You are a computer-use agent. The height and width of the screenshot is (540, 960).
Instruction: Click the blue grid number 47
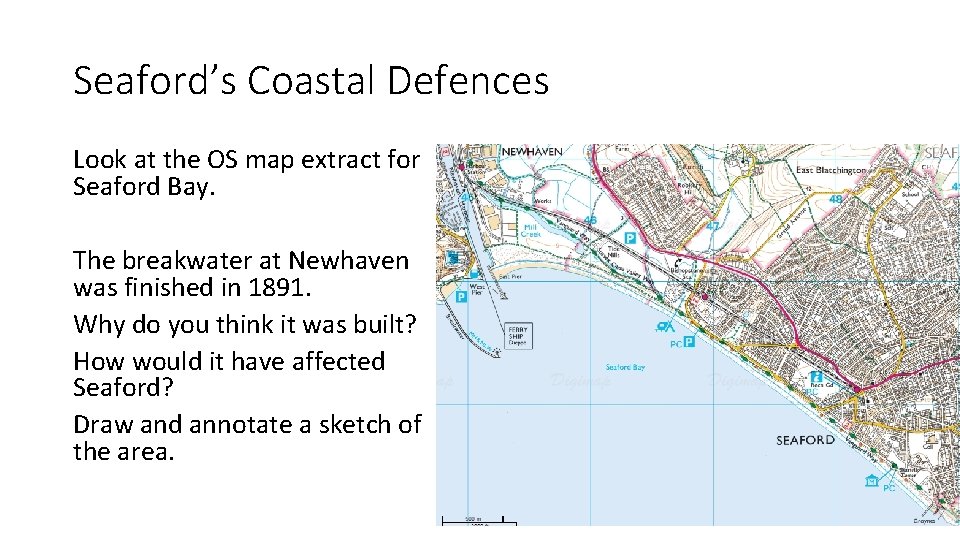713,227
